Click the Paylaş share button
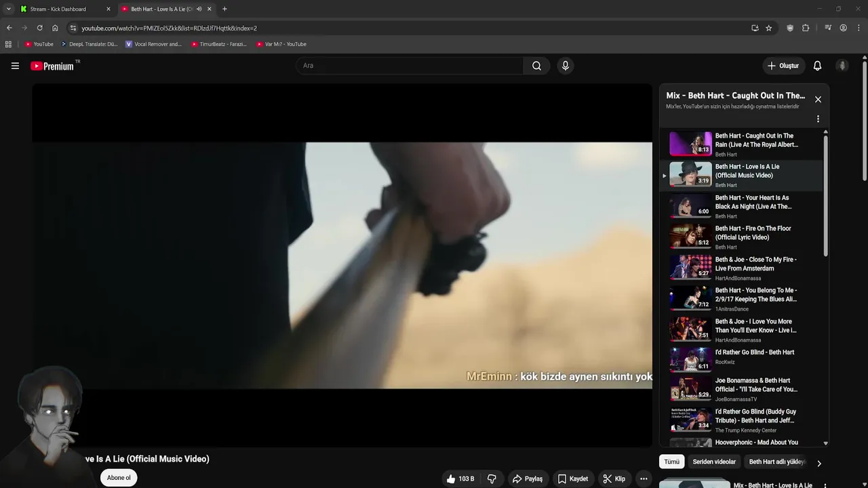 (x=528, y=479)
